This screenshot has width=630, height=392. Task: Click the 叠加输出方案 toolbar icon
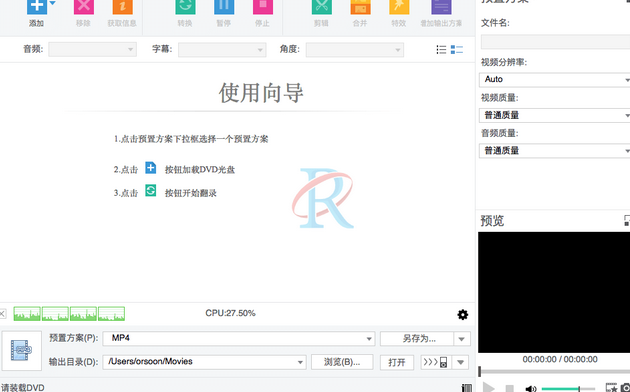pos(441,7)
